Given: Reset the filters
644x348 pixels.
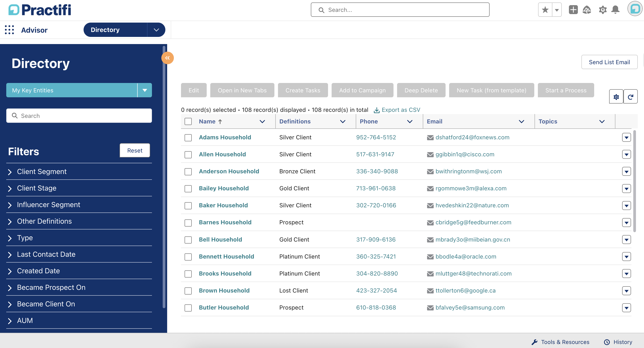Looking at the screenshot, I should 135,150.
